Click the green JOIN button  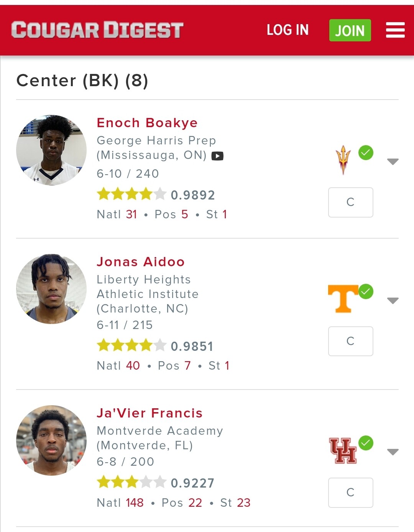pyautogui.click(x=350, y=30)
